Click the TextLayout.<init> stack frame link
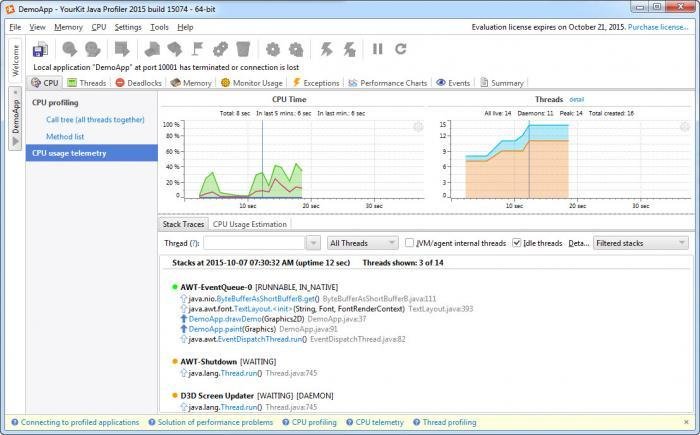 click(x=262, y=309)
